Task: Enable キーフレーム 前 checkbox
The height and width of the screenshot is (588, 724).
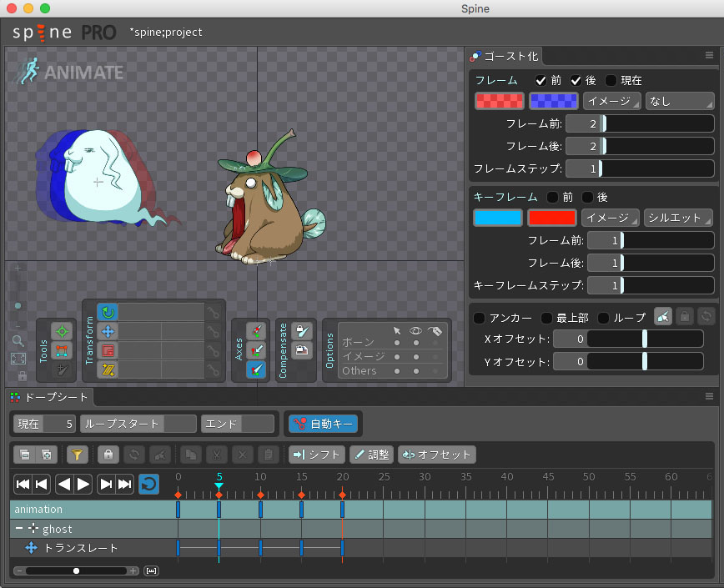Action: (x=552, y=198)
